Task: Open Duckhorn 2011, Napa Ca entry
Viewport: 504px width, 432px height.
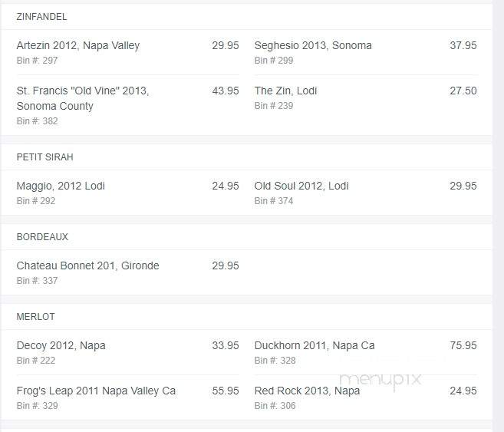Action: coord(315,345)
